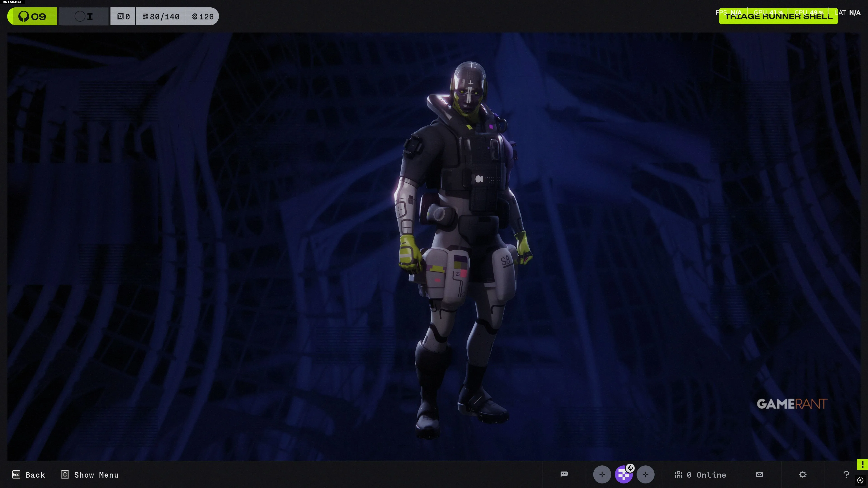The image size is (868, 488).
Task: Click the 80/140 inventory counter
Action: tap(160, 16)
